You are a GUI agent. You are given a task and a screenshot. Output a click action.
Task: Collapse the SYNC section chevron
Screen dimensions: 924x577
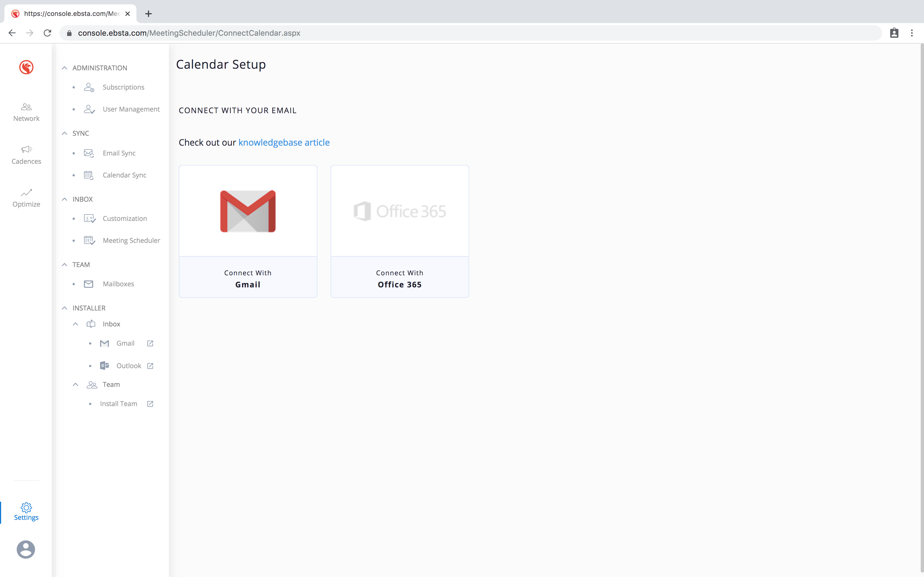[65, 133]
